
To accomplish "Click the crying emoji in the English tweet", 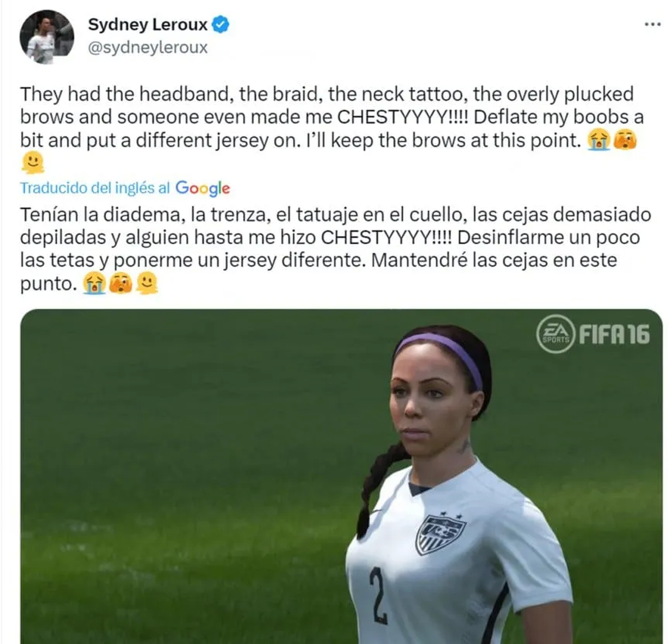I will tap(598, 141).
